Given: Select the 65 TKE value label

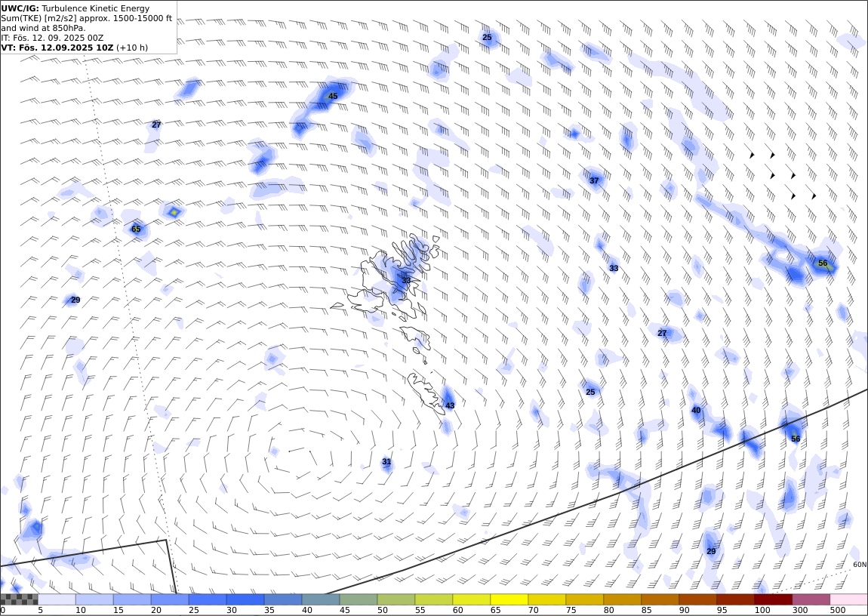Looking at the screenshot, I should [x=136, y=229].
